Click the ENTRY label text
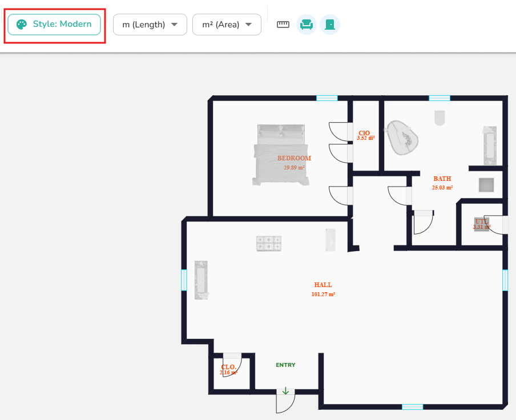This screenshot has width=516, height=420. 285,365
